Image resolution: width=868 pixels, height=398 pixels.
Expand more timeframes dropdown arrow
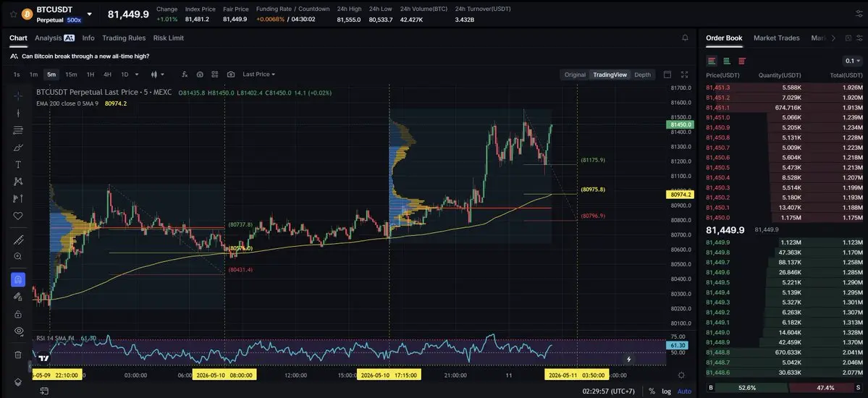[x=137, y=75]
